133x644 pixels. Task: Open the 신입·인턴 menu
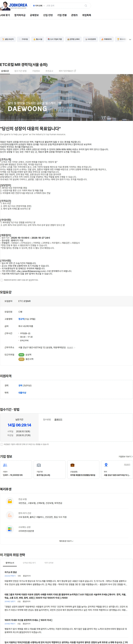(48, 15)
